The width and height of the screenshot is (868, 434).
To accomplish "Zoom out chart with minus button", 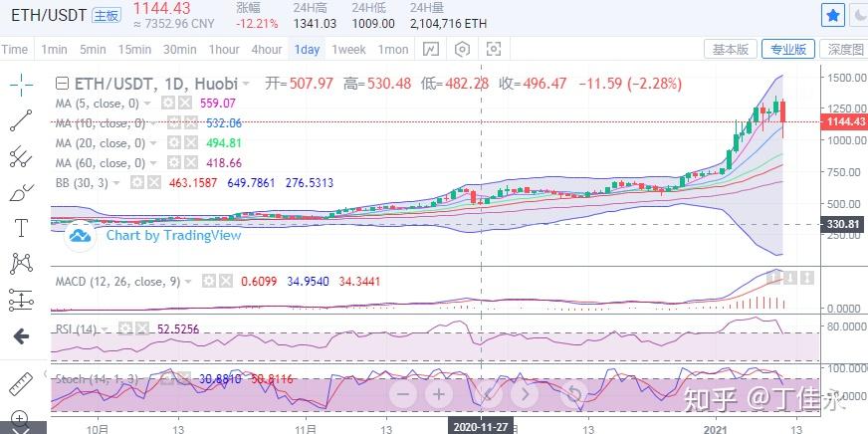I will [x=403, y=394].
